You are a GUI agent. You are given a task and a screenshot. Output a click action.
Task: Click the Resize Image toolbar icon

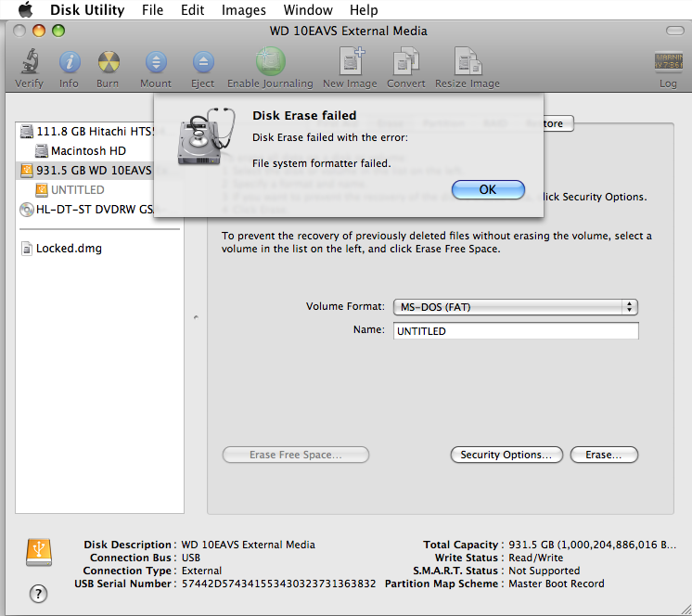[468, 61]
